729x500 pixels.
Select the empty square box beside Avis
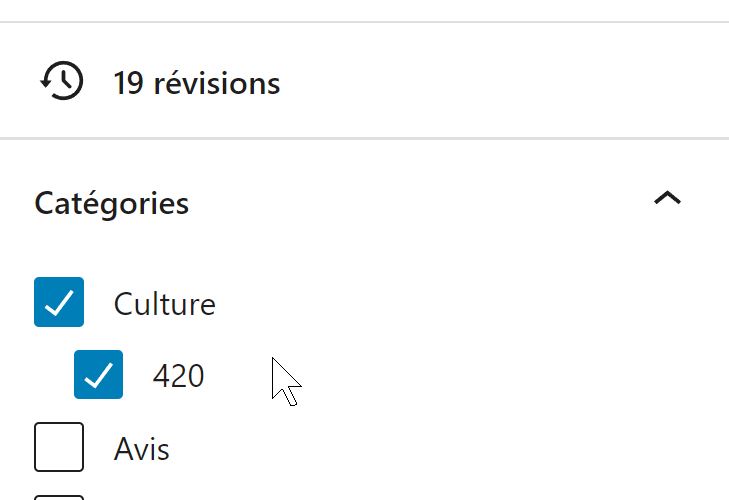tap(59, 447)
